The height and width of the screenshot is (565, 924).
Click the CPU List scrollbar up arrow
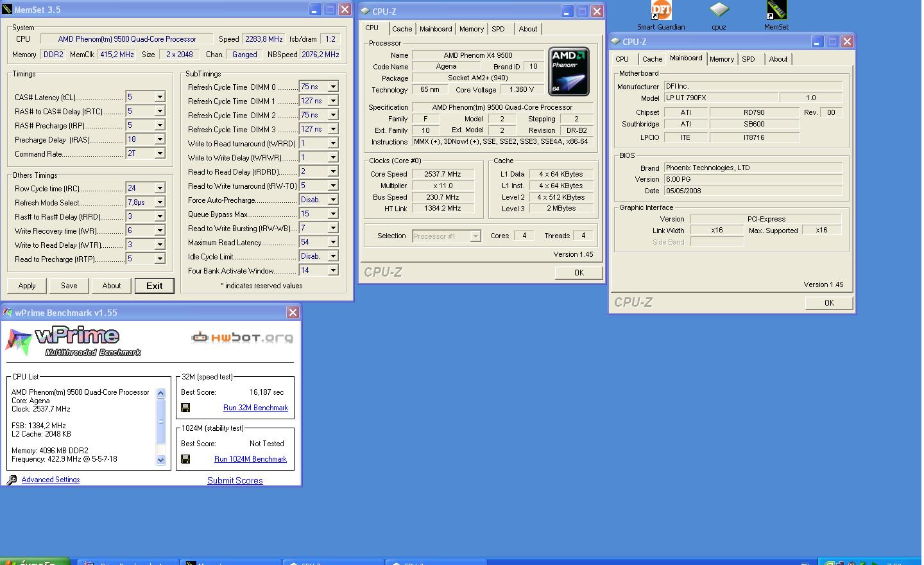(161, 394)
